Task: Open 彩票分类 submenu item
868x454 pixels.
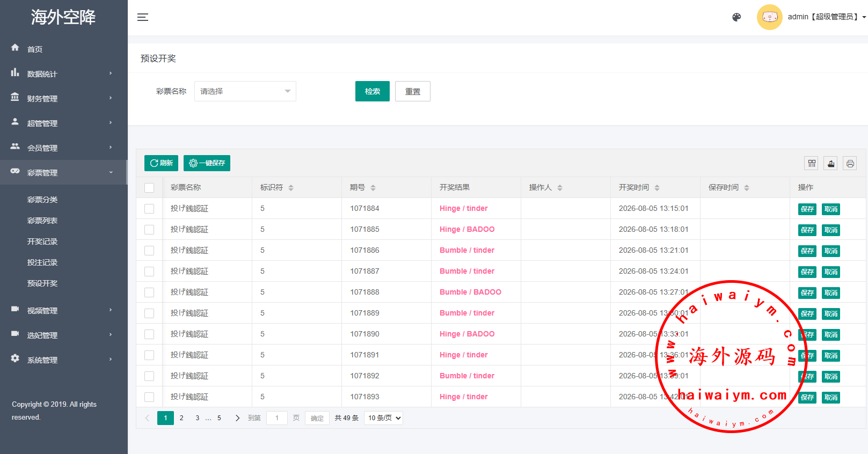Action: [42, 200]
